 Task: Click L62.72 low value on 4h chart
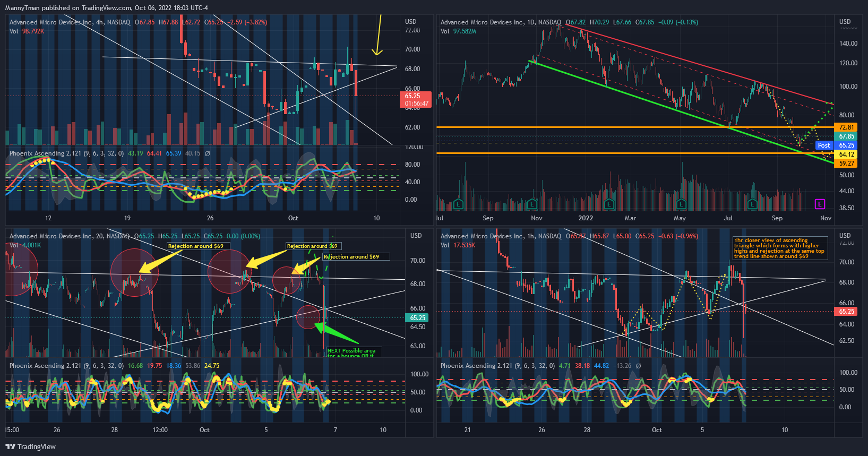191,22
